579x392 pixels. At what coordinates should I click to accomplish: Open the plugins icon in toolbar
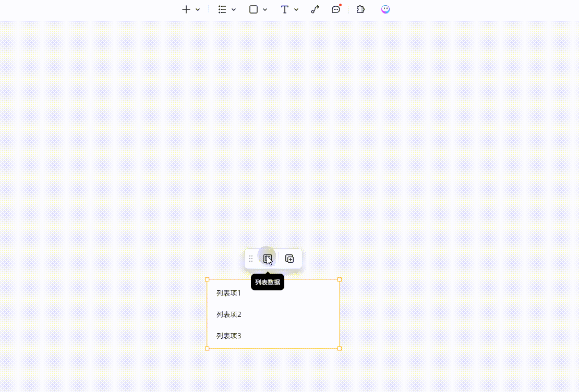360,9
